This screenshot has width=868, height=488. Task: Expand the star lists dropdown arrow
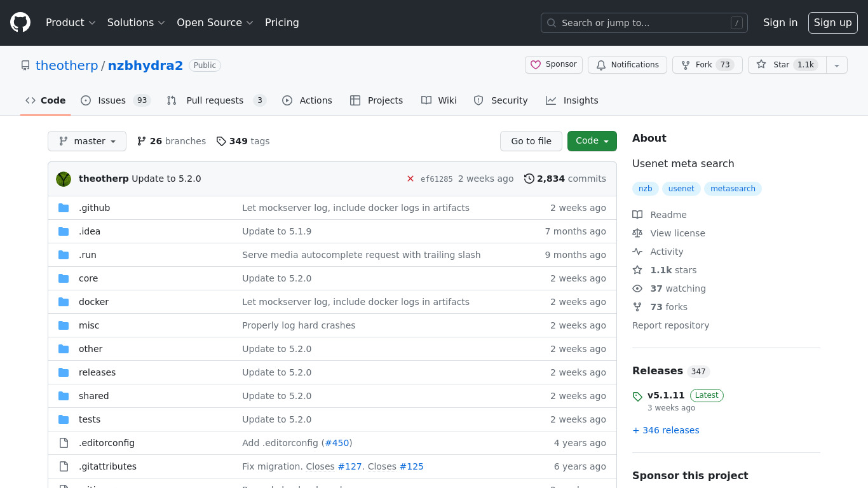(837, 65)
